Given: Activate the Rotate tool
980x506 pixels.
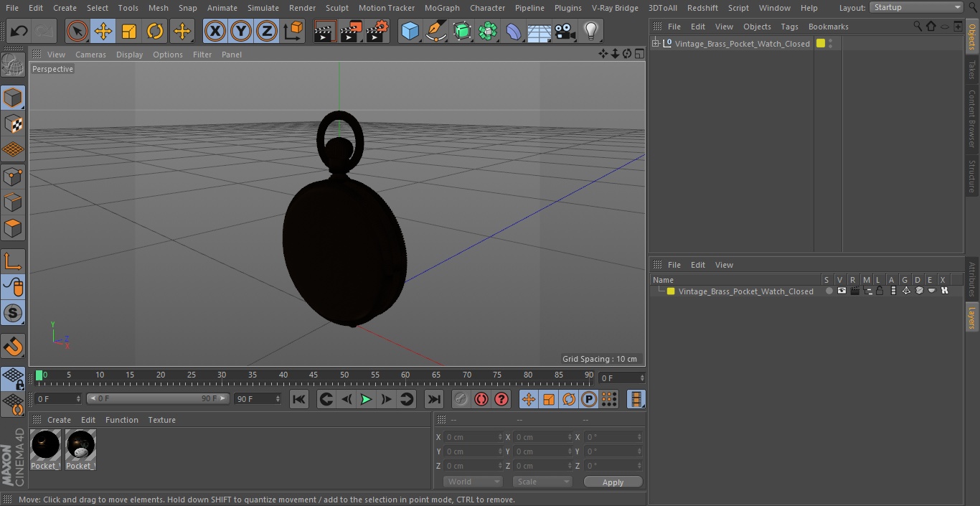Looking at the screenshot, I should click(155, 31).
